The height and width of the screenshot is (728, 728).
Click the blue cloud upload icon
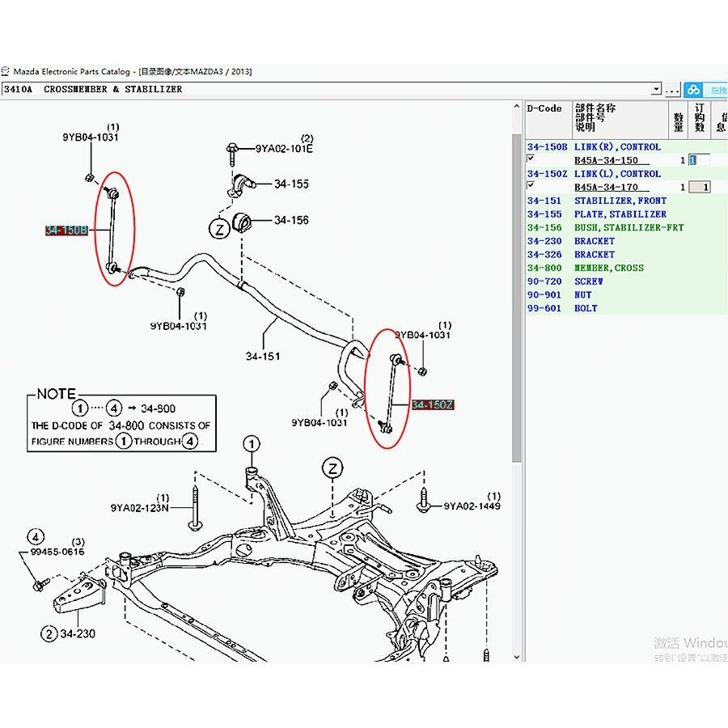point(694,90)
